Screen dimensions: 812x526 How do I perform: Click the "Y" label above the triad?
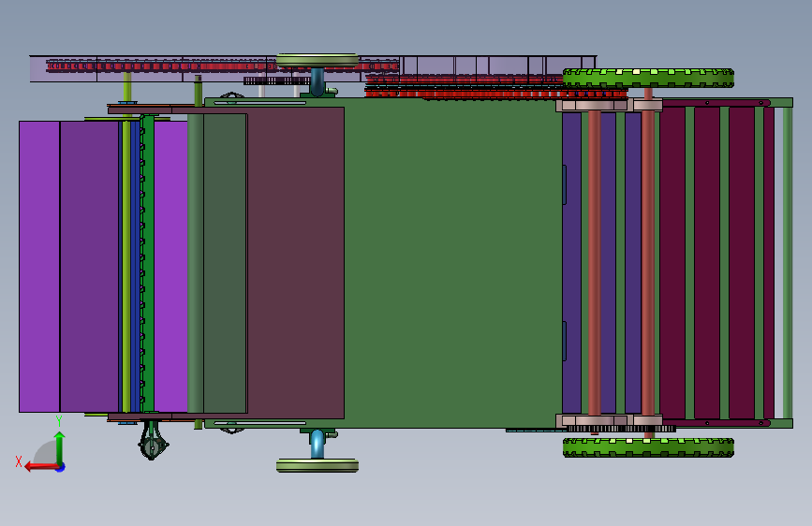(x=59, y=421)
